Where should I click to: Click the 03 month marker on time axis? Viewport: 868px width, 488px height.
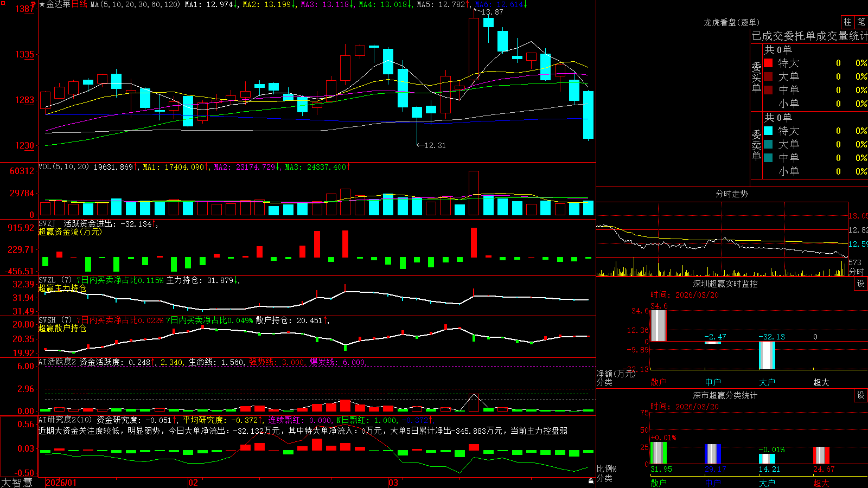(x=393, y=483)
